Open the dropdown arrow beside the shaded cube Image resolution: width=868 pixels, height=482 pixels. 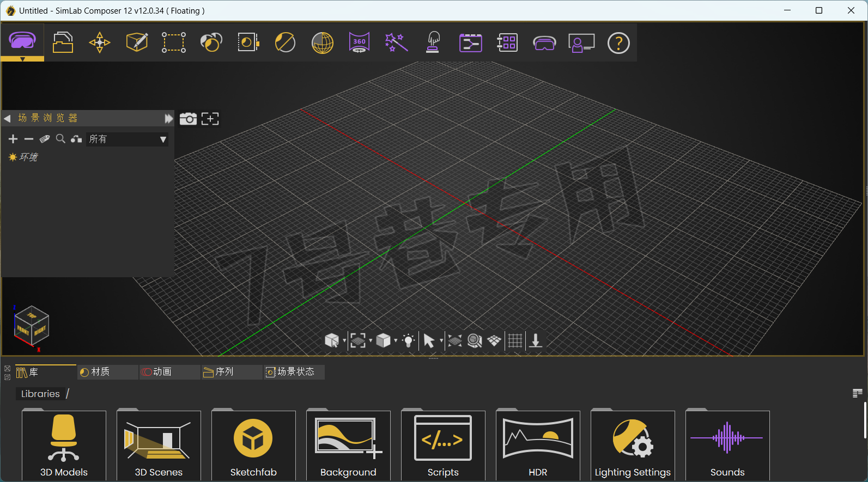coord(396,341)
